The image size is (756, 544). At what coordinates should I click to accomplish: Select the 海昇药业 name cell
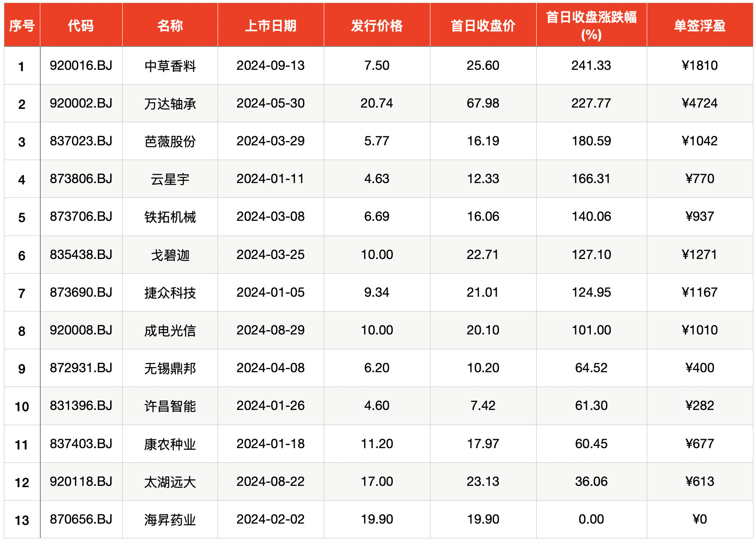click(170, 520)
